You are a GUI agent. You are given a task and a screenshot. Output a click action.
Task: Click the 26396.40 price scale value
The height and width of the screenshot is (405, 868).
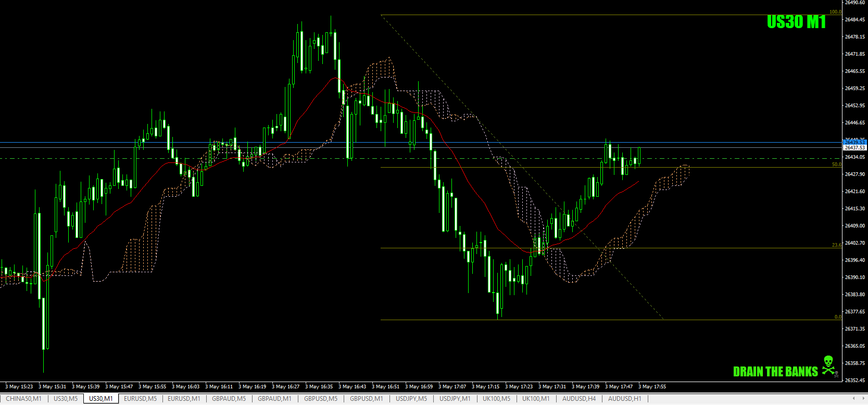855,260
